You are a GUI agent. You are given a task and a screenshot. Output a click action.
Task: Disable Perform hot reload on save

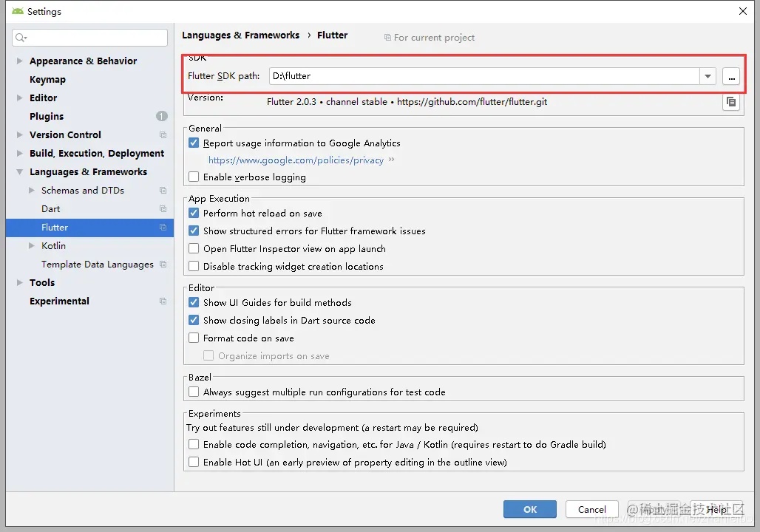tap(194, 214)
